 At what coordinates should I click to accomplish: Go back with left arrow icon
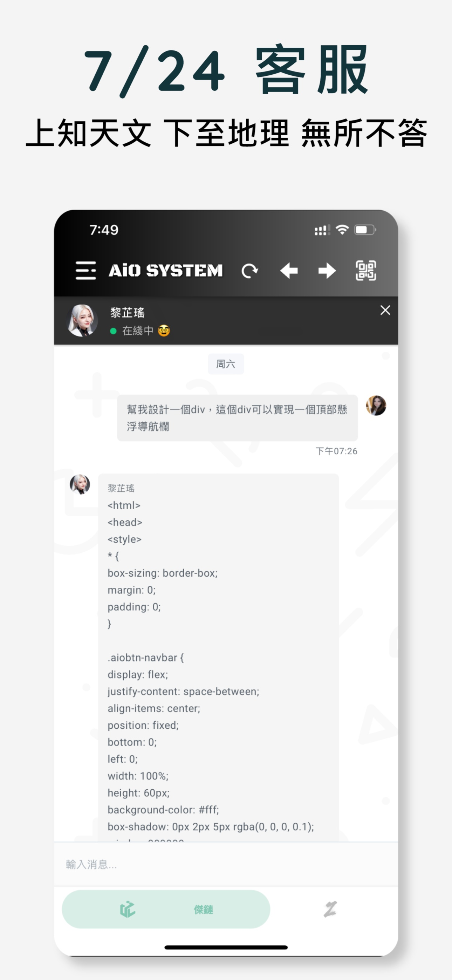[x=289, y=271]
